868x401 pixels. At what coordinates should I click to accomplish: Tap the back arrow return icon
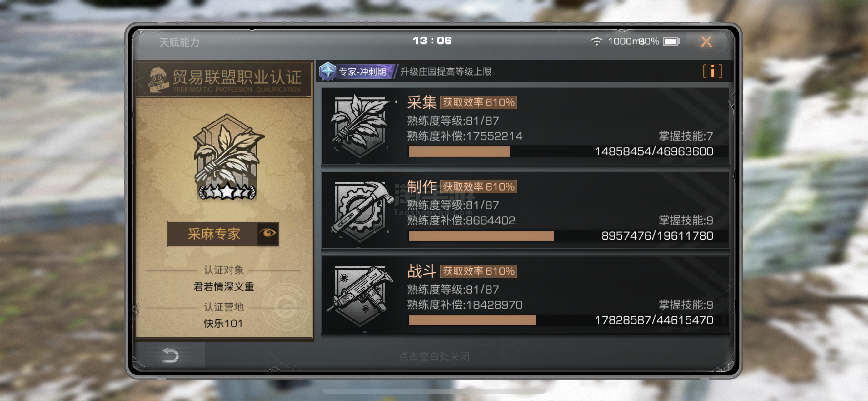[170, 355]
